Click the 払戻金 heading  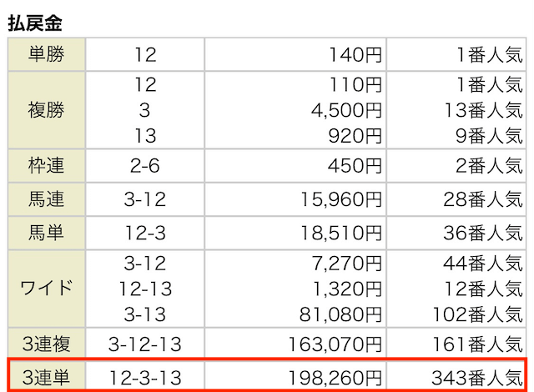35,23
